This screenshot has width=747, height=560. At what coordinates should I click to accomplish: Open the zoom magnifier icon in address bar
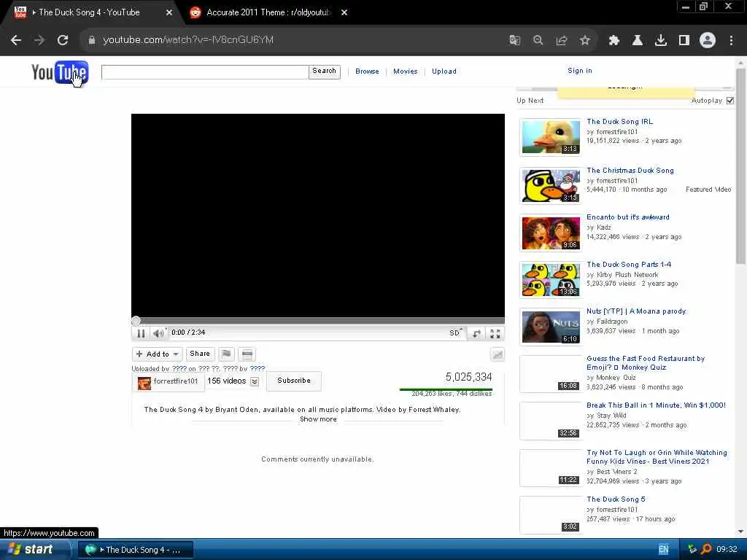tap(538, 41)
